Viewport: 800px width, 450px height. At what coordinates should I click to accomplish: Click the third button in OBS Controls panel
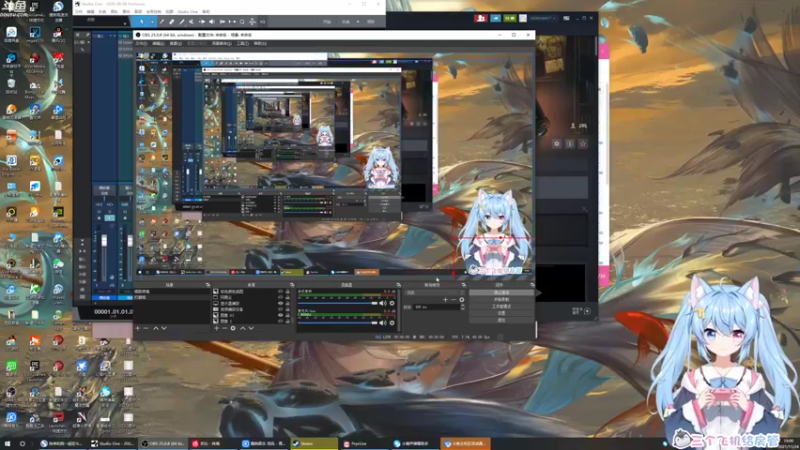[501, 307]
